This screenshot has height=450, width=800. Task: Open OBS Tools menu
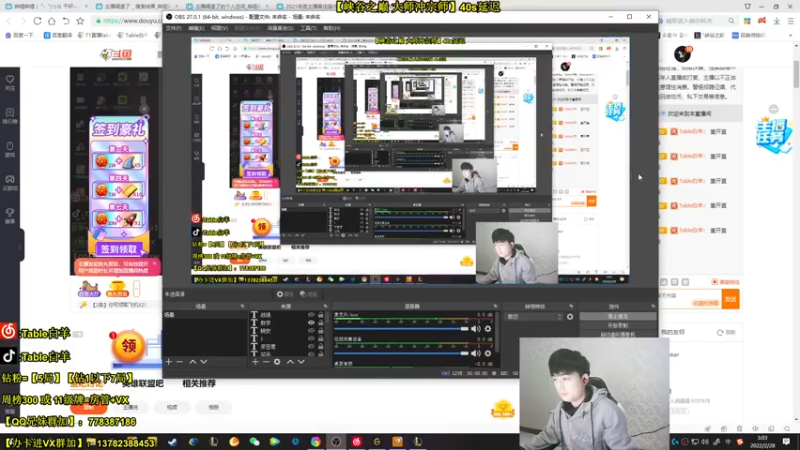[308, 28]
